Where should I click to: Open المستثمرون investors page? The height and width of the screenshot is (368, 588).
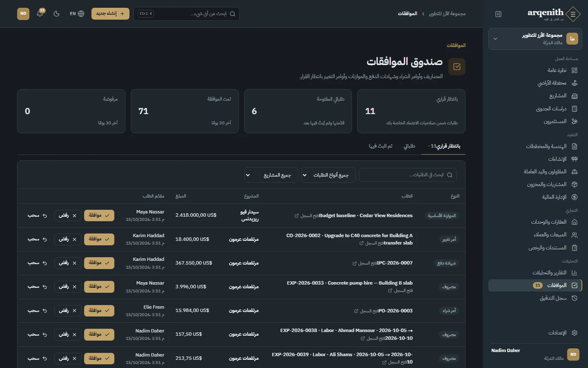click(535, 121)
